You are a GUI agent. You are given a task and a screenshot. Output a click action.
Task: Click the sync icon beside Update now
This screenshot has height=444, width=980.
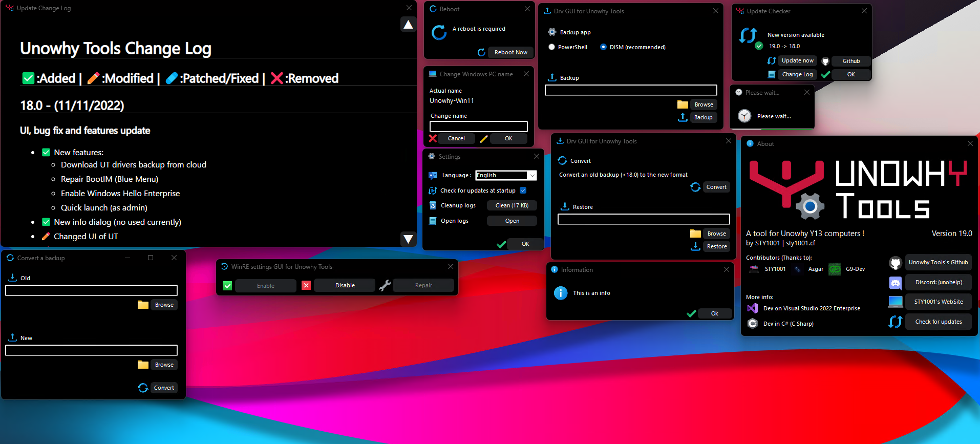pos(772,60)
